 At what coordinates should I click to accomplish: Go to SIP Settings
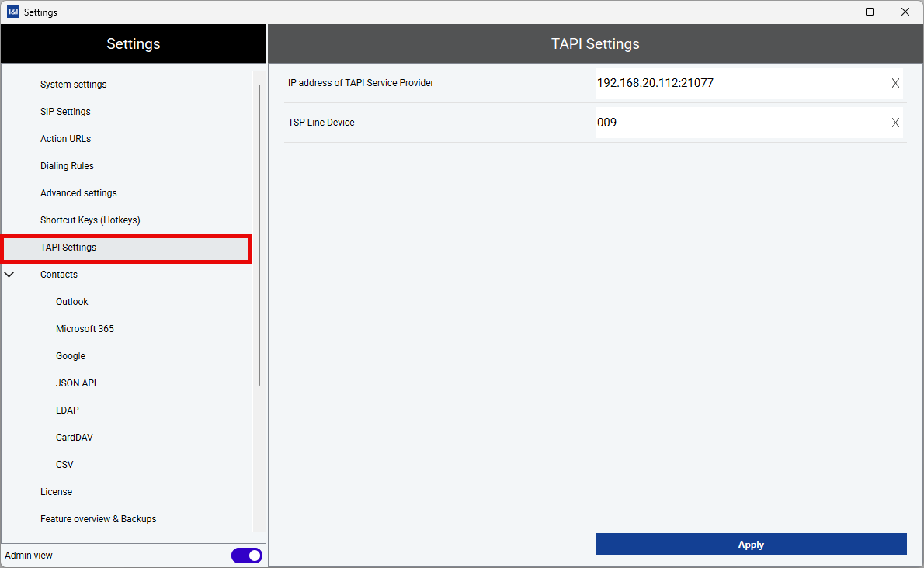coord(65,112)
